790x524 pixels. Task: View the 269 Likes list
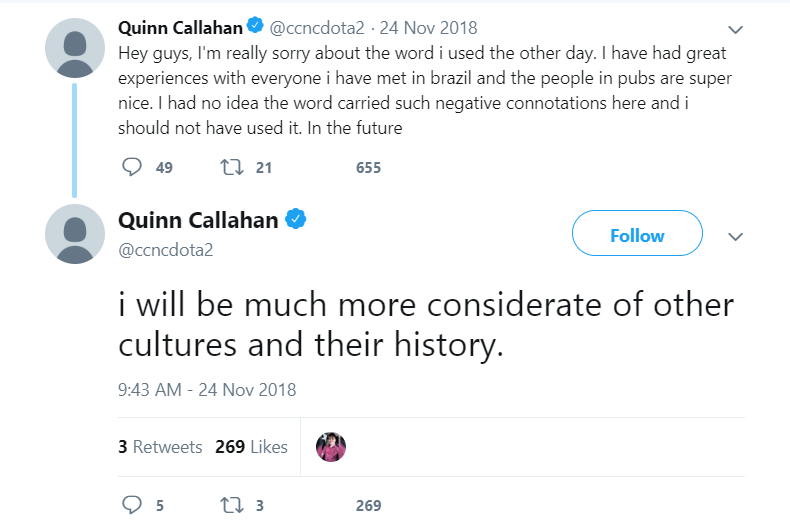pyautogui.click(x=251, y=447)
